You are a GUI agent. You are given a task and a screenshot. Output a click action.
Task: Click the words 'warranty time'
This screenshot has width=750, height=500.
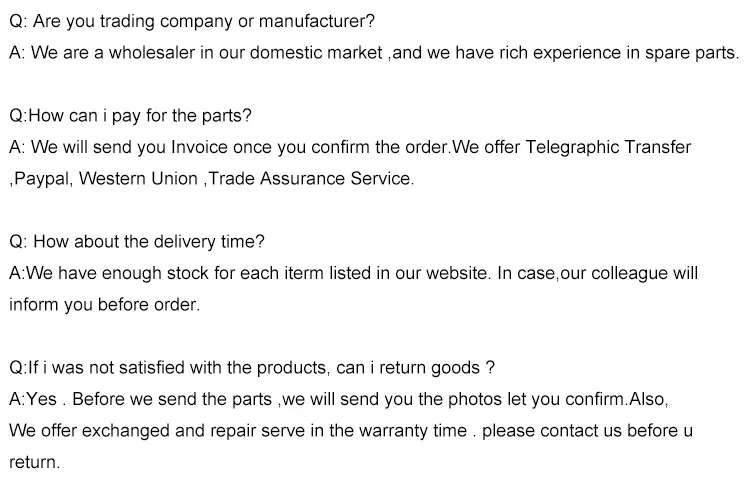coord(413,431)
